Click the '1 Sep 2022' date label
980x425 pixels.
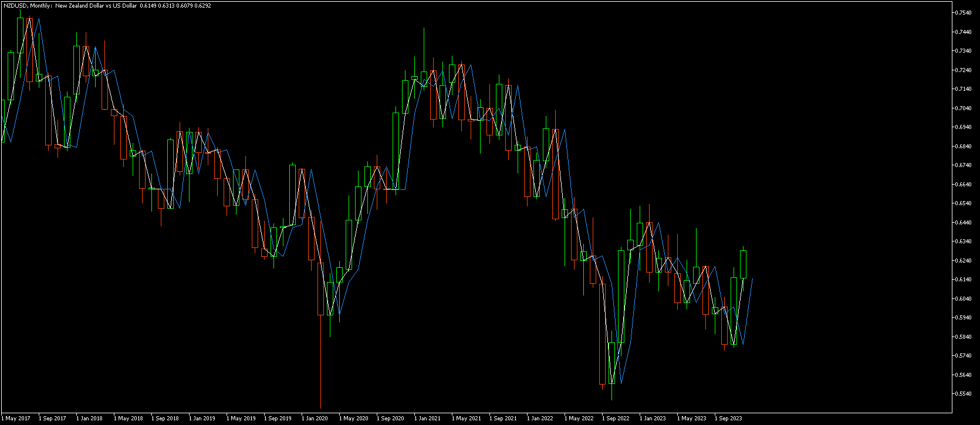(x=616, y=419)
